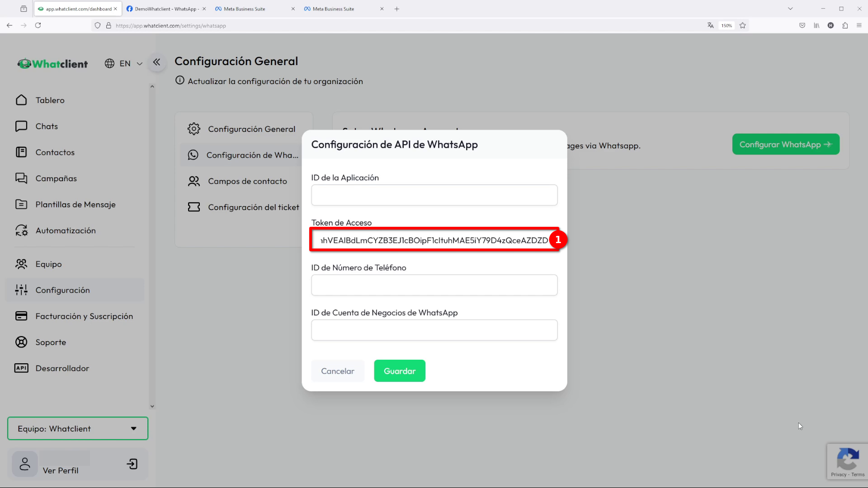
Task: Open the Facturación y Suscripción card icon
Action: 21,316
